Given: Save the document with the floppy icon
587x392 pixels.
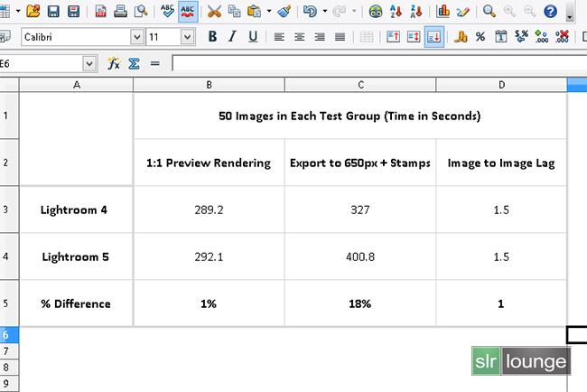Looking at the screenshot, I should coord(53,12).
